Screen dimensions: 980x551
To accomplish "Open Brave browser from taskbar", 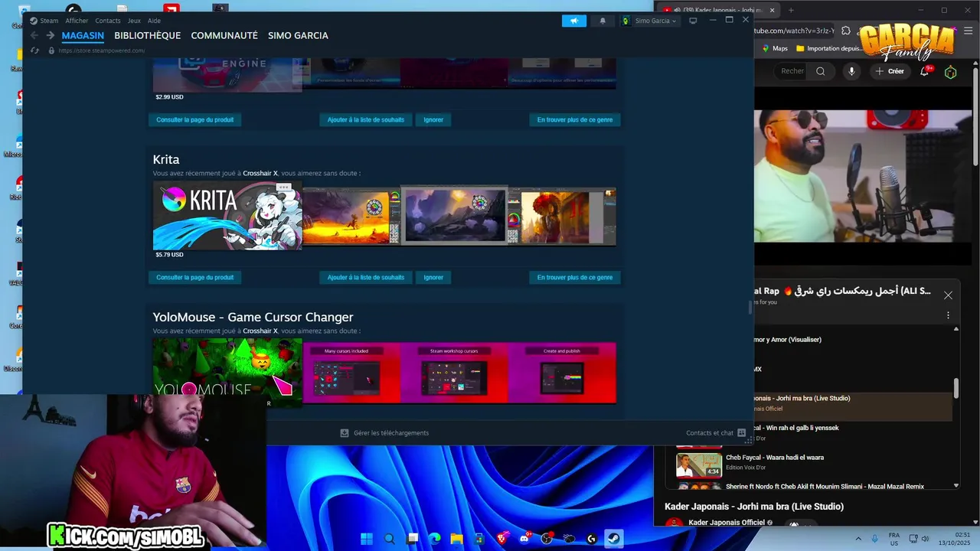I will 501,539.
